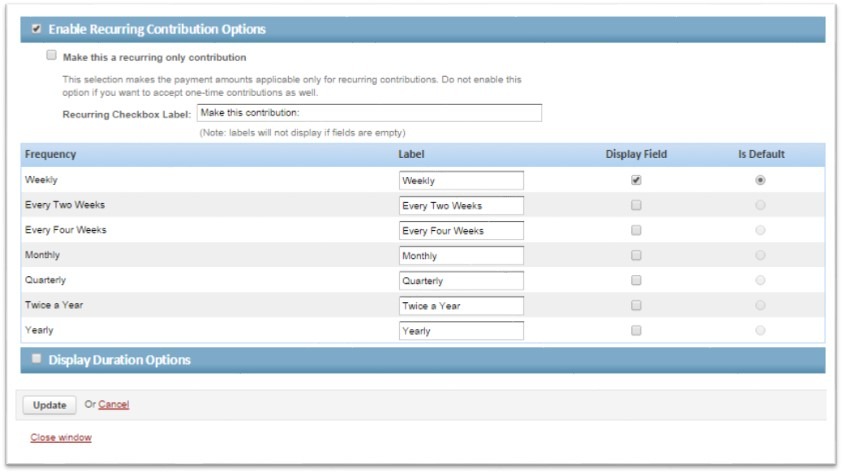The height and width of the screenshot is (474, 843).
Task: Uncheck Enable Recurring Contribution Options checkbox
Action: [36, 29]
